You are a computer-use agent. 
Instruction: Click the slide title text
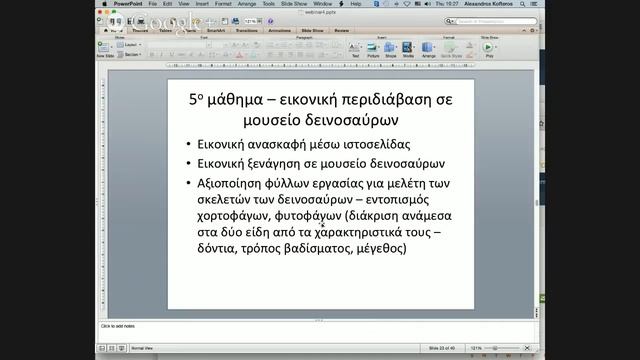click(x=321, y=109)
